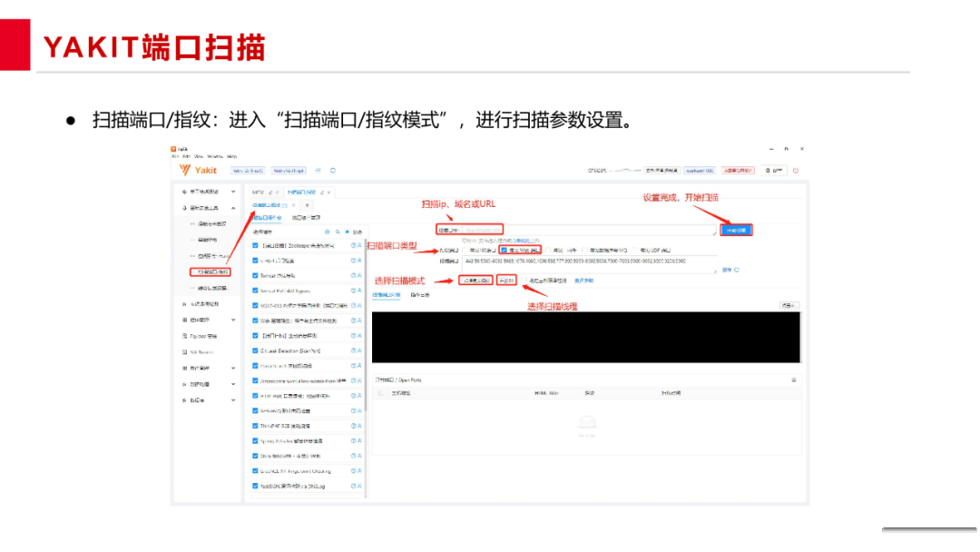Add a new sub-tab with the plus button
Screen dimensions: 980x552
307,205
